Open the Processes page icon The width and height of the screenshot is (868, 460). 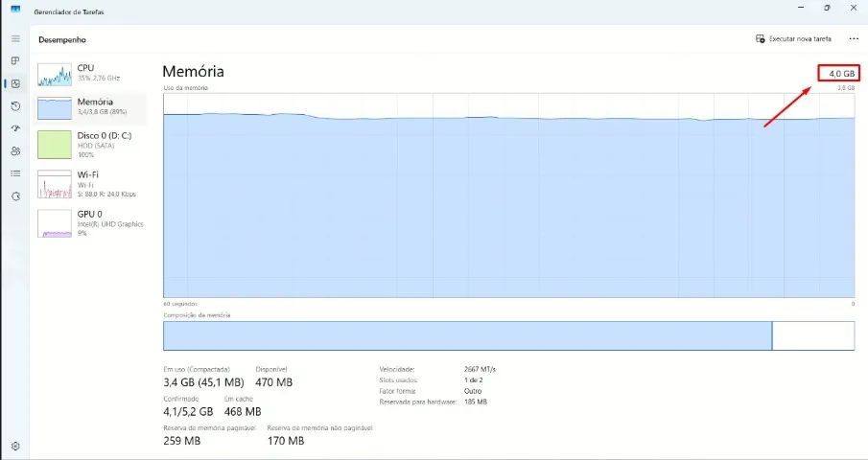click(x=15, y=61)
